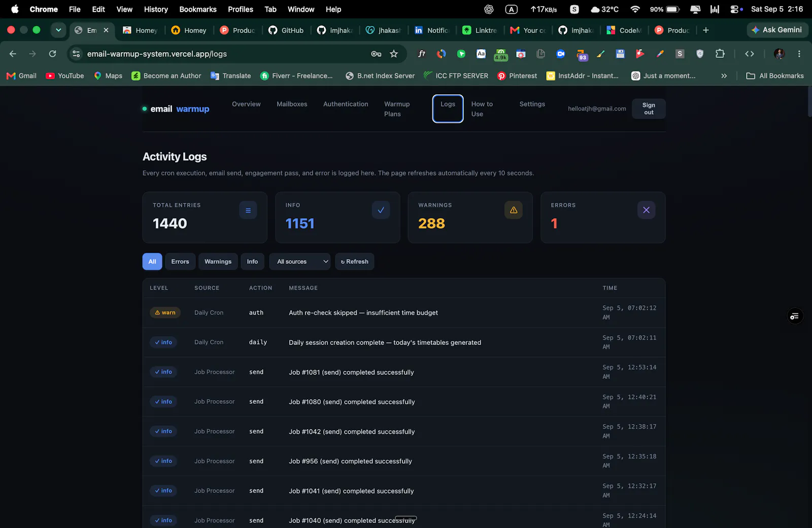Click the Refresh logs button

(x=355, y=262)
